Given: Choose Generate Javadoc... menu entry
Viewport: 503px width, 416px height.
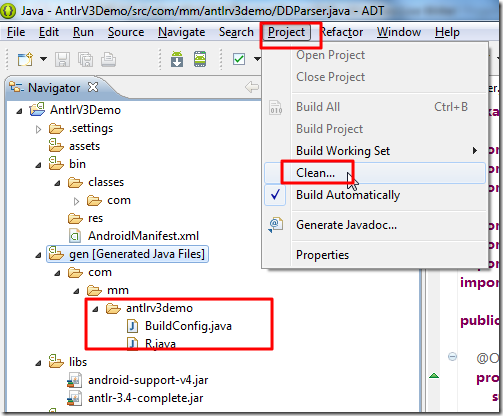Looking at the screenshot, I should [x=346, y=225].
